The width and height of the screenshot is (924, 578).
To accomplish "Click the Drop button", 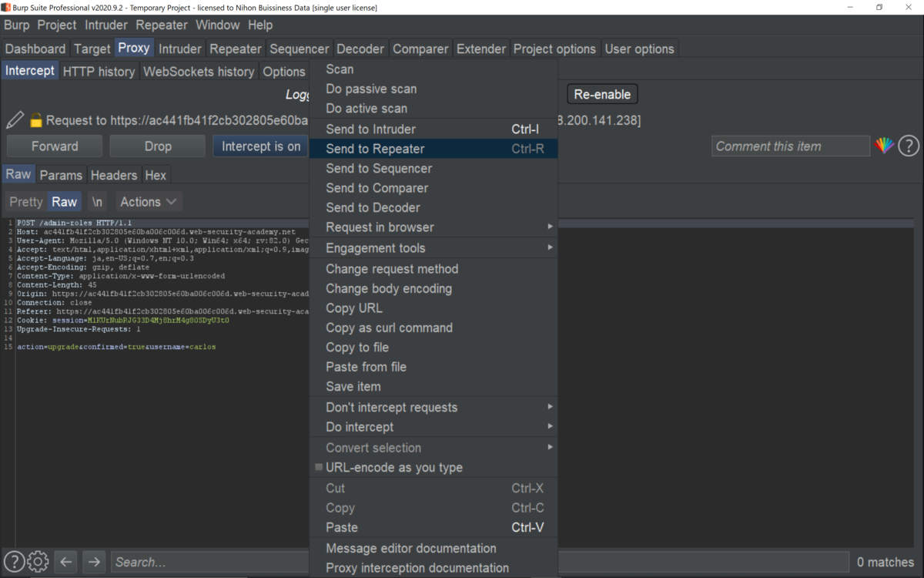I will [x=158, y=146].
